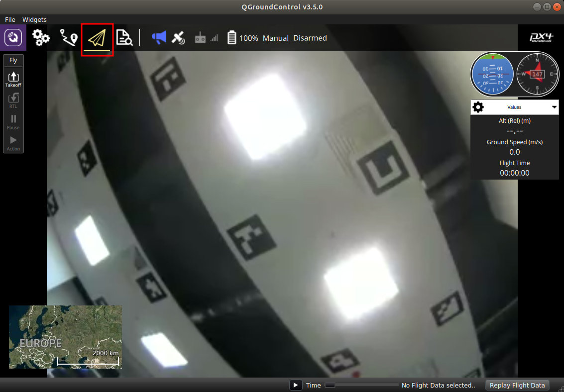Expand the Values panel dropdown arrow
The image size is (564, 392).
554,107
